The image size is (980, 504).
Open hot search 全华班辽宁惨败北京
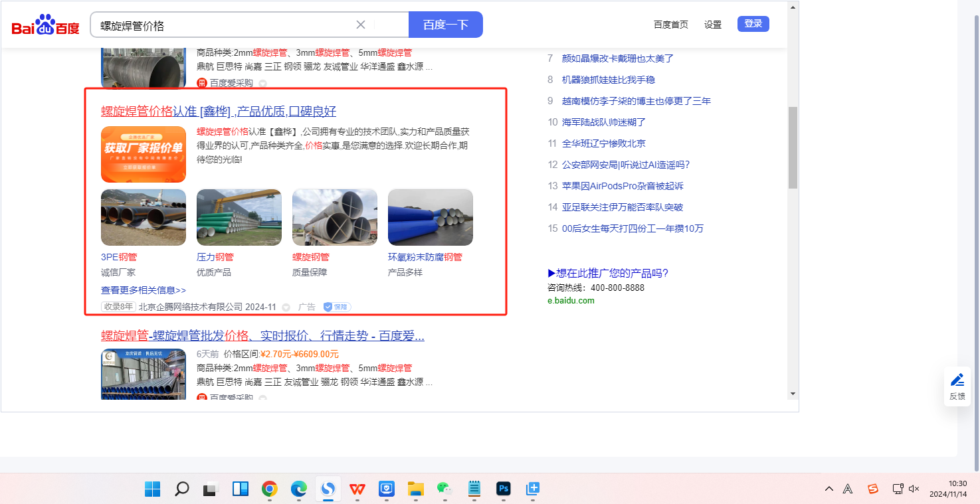point(604,143)
